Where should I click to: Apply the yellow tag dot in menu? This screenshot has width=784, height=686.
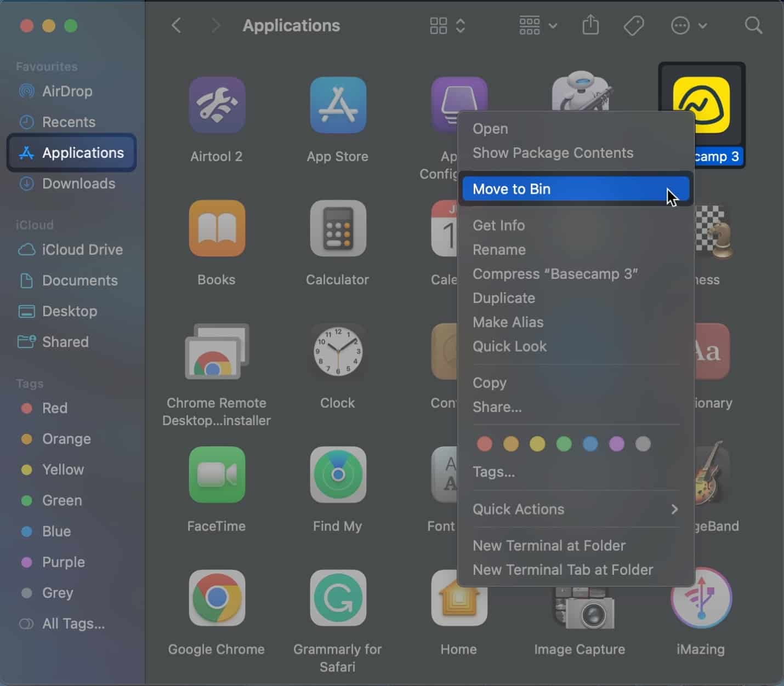coord(537,443)
